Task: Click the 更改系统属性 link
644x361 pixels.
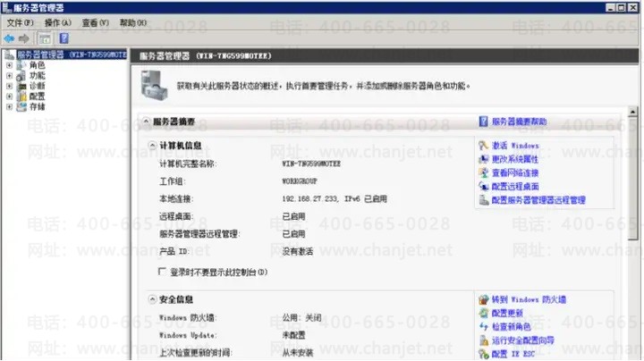Action: pyautogui.click(x=515, y=159)
